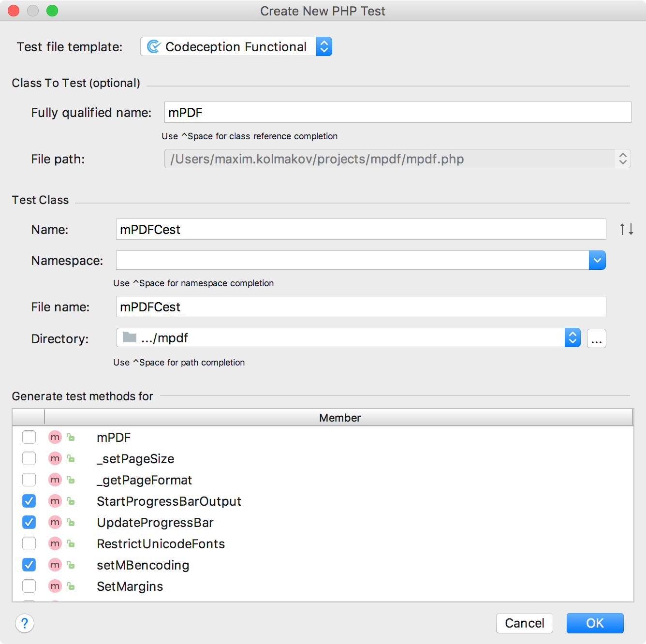
Task: Click the Namespace text field
Action: click(352, 260)
